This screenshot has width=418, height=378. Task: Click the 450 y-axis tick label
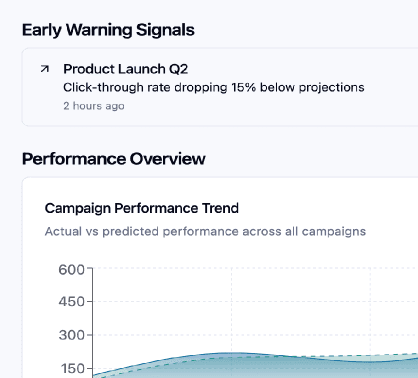[x=72, y=302]
